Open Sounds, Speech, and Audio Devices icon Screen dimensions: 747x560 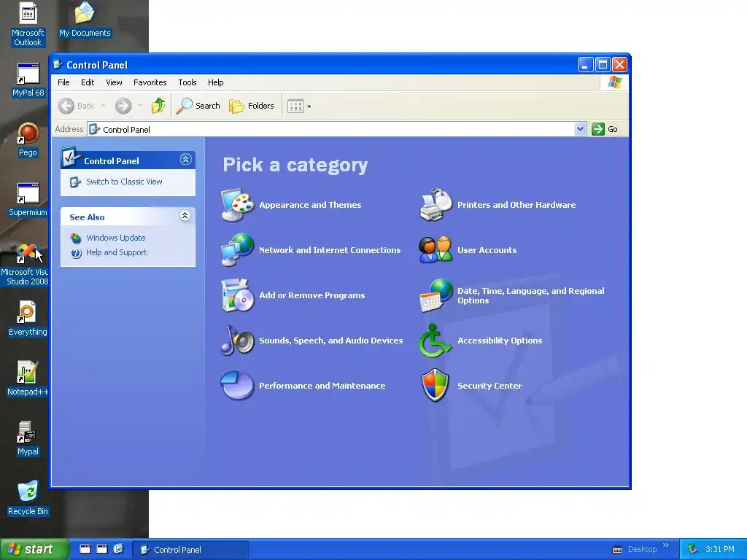pyautogui.click(x=237, y=340)
